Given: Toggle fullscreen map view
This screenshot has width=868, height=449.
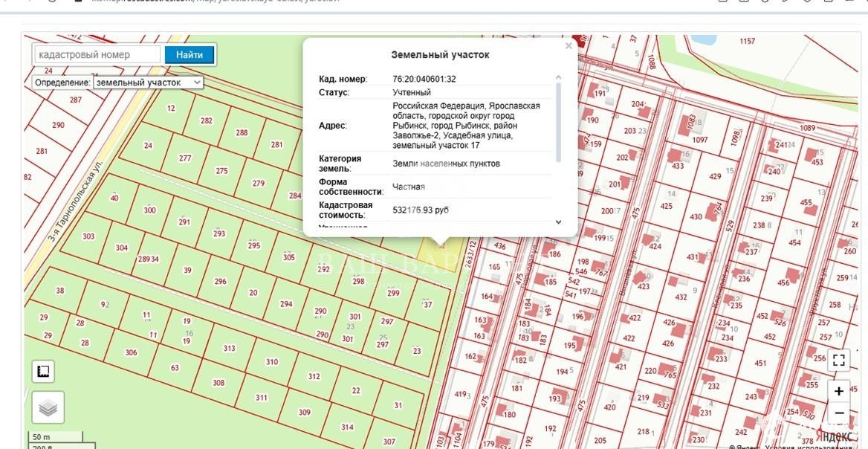Looking at the screenshot, I should coord(839,361).
